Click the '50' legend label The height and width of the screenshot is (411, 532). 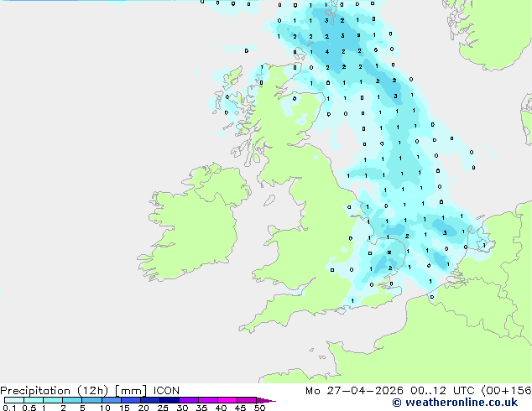point(259,408)
